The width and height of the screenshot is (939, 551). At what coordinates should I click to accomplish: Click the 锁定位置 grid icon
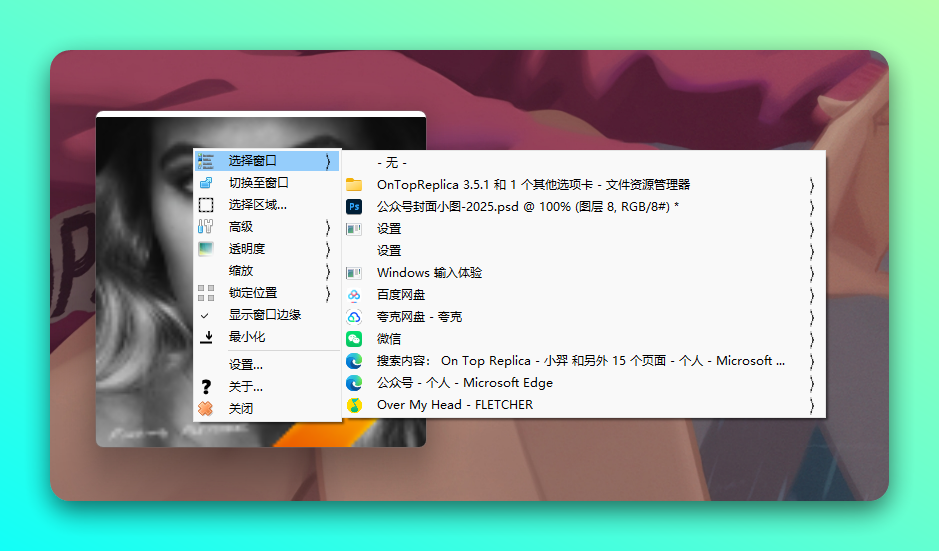[205, 293]
